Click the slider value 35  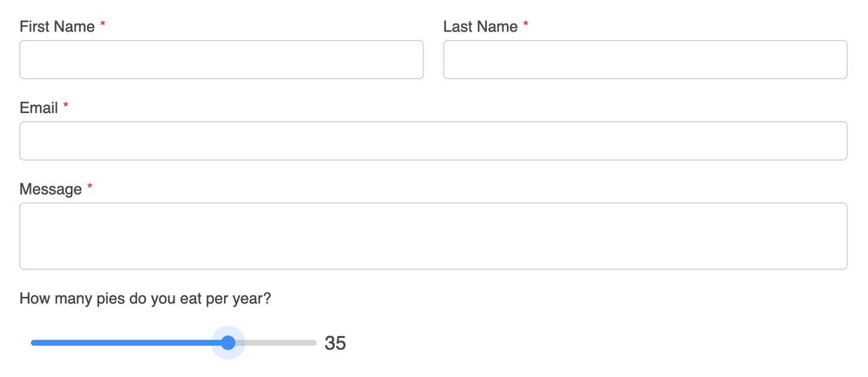tap(335, 343)
